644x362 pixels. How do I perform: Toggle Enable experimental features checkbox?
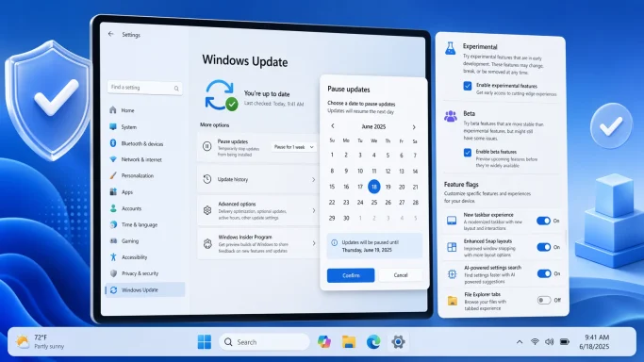[468, 86]
